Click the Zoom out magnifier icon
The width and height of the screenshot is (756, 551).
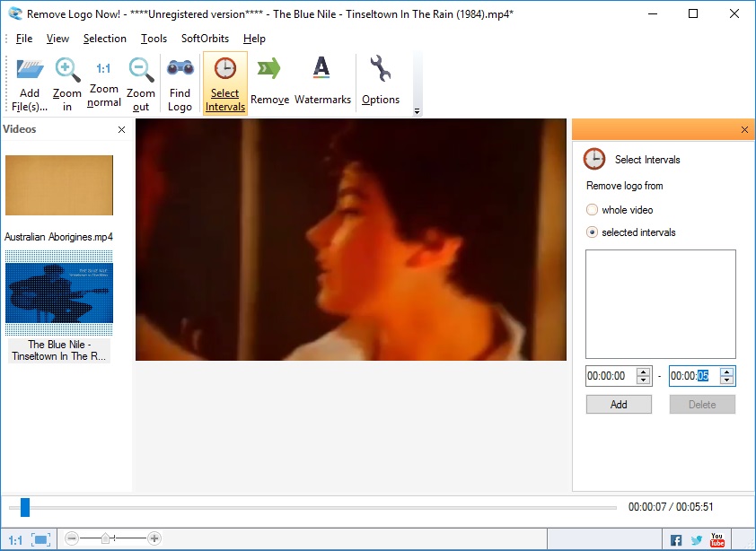point(141,69)
